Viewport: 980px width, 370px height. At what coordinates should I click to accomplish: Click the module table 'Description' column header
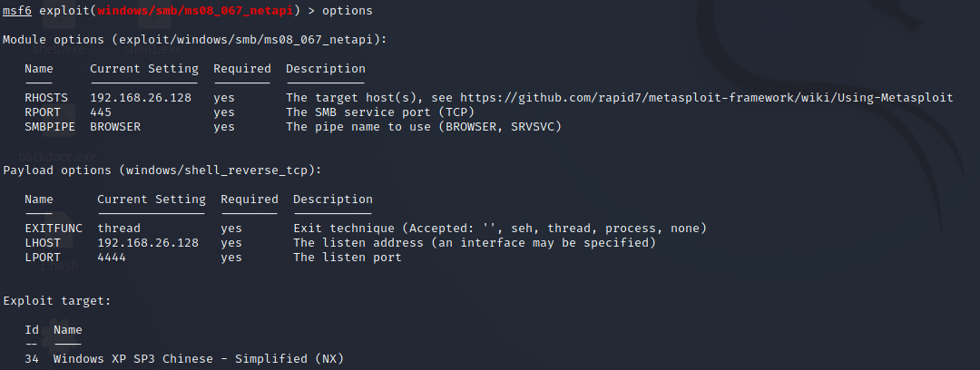(x=326, y=69)
